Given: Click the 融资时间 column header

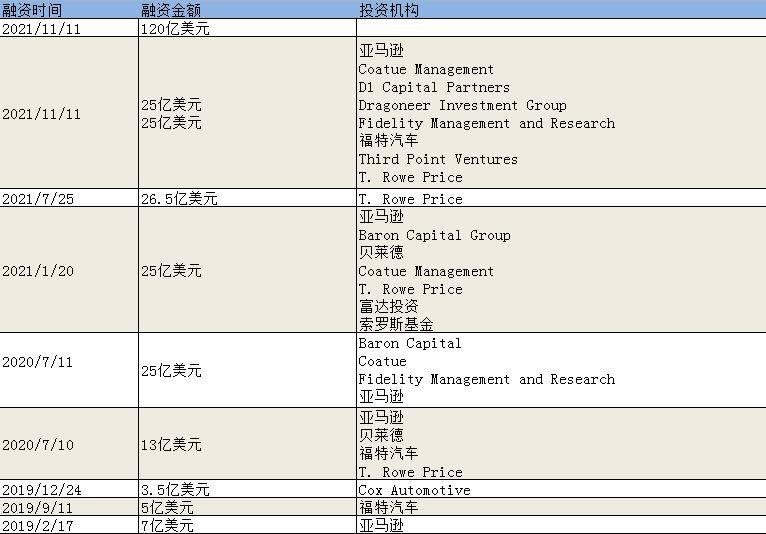Looking at the screenshot, I should click(33, 10).
